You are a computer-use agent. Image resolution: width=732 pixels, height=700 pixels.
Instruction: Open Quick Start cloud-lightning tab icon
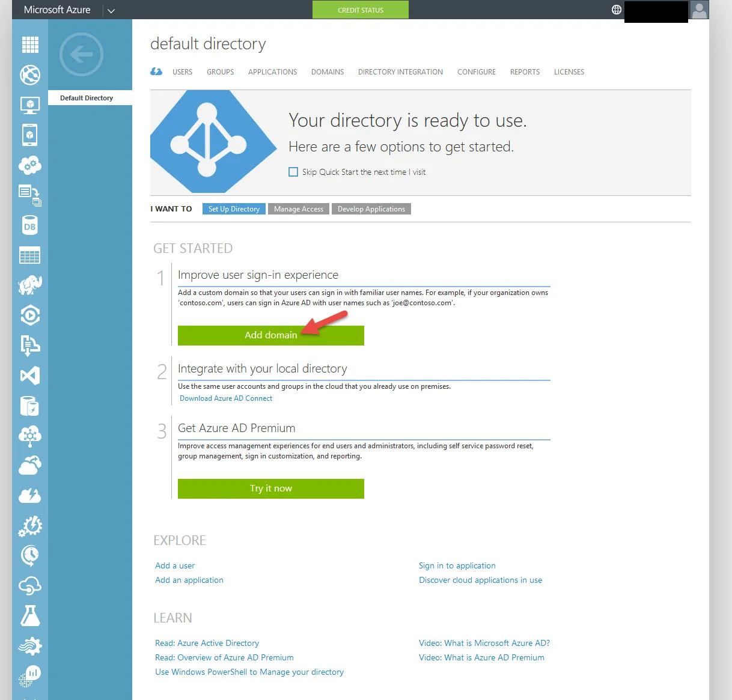(x=156, y=72)
